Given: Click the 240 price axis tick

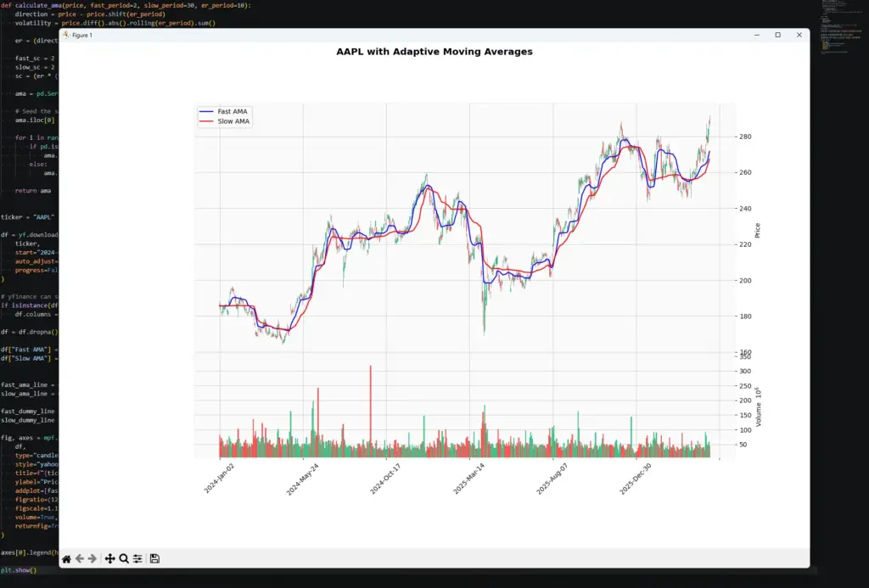Looking at the screenshot, I should pyautogui.click(x=745, y=209).
